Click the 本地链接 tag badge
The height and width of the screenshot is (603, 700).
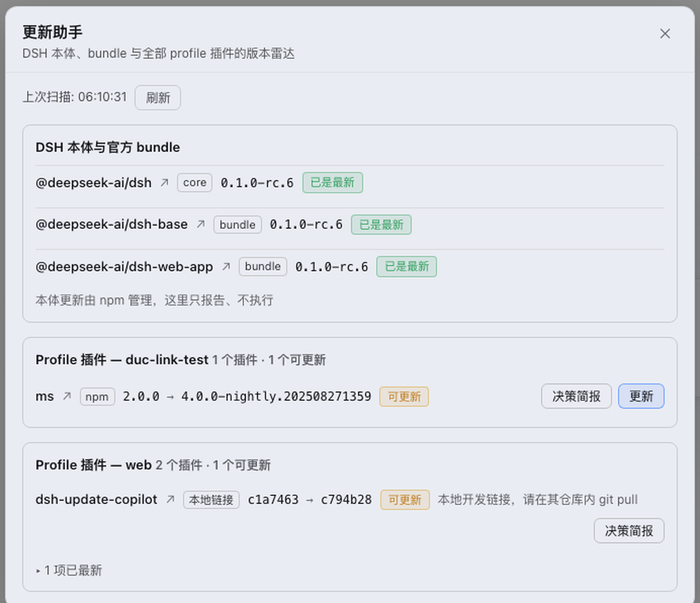pos(211,500)
